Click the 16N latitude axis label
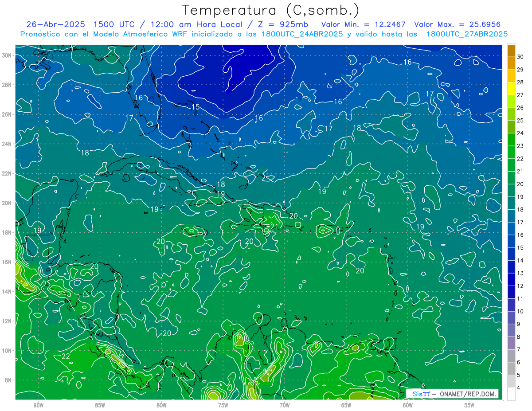 [x=7, y=262]
